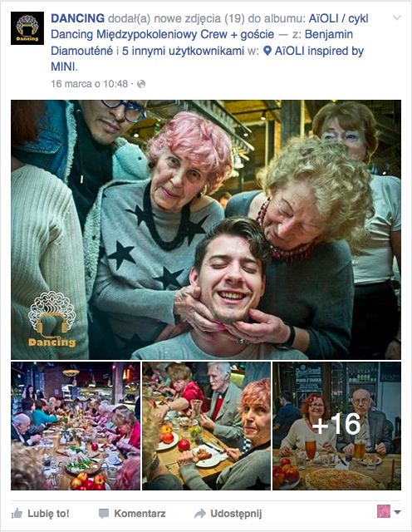Open the 16 marca o 10:48 timestamp

(x=89, y=84)
